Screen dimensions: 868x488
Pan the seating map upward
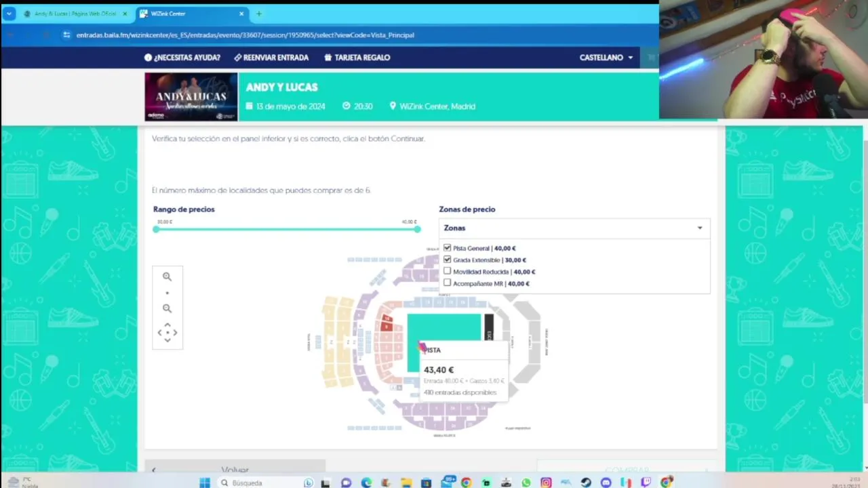(167, 325)
